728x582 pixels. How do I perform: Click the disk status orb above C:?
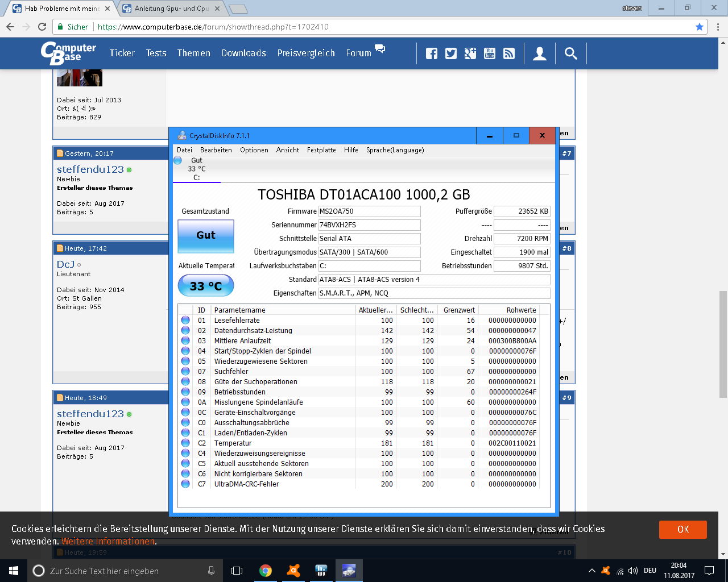pyautogui.click(x=177, y=161)
